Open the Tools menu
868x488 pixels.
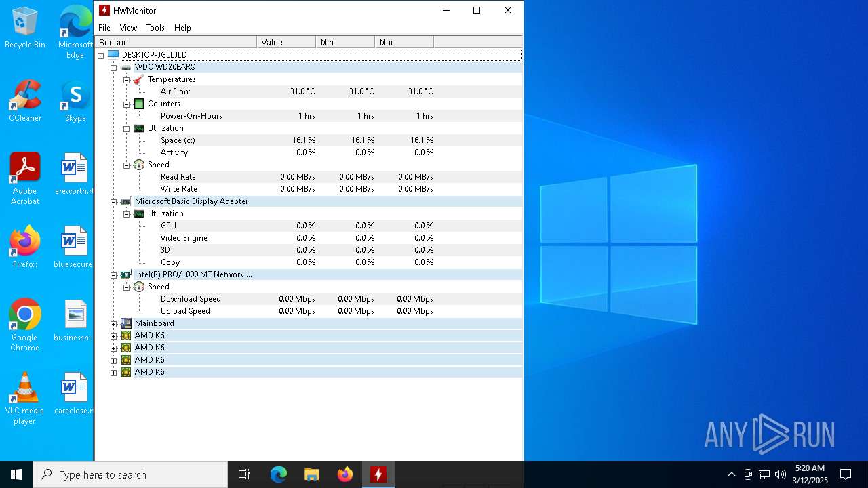155,28
